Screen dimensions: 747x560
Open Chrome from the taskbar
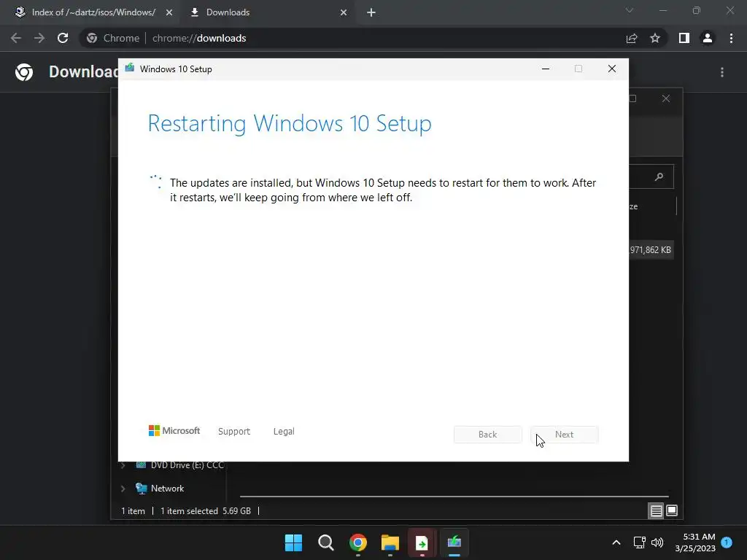point(357,542)
